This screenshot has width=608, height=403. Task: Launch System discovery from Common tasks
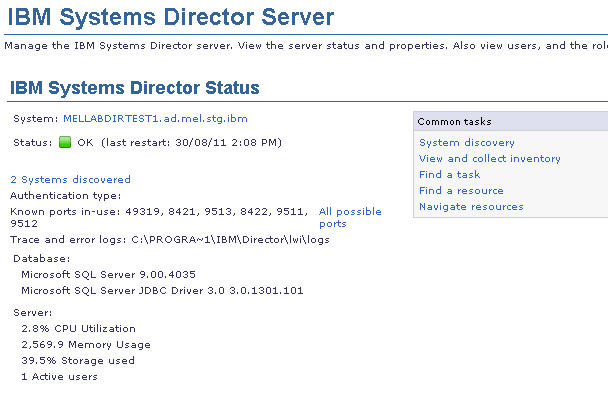[467, 143]
